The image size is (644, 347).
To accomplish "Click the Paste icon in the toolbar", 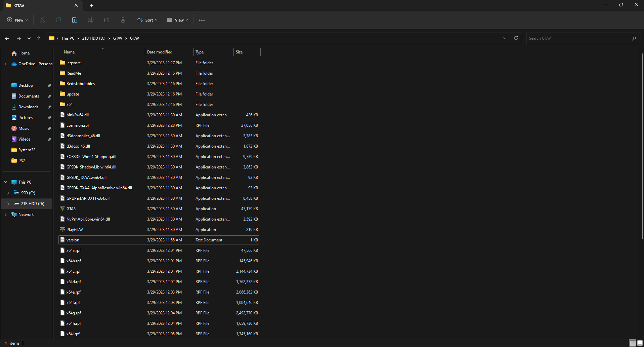I will [74, 20].
